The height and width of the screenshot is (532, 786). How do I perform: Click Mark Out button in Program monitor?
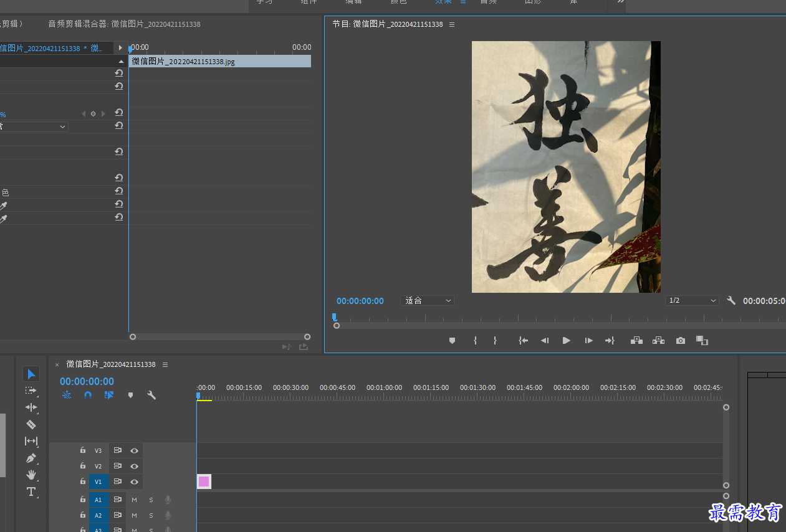coord(495,341)
